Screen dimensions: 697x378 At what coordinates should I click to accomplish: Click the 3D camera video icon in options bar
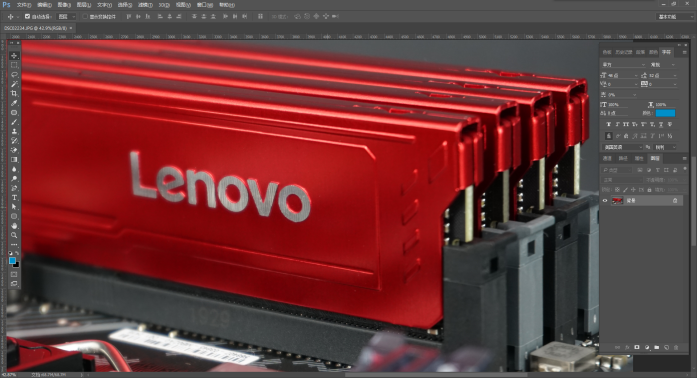click(x=335, y=16)
